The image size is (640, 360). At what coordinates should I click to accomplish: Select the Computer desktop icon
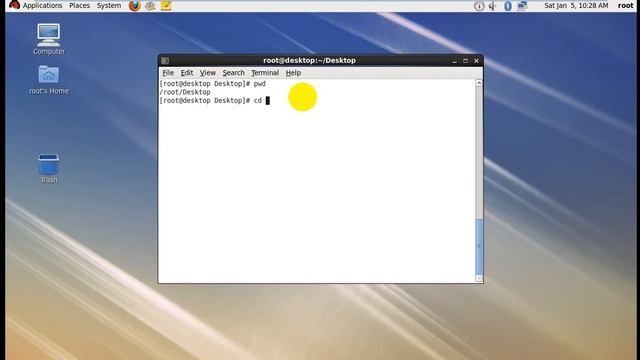tap(49, 39)
